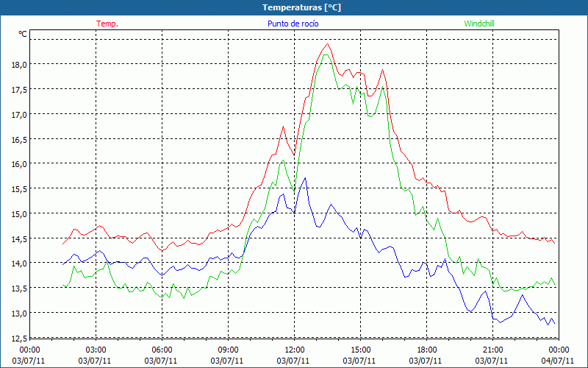Click the "15,5" y-axis value

[x=20, y=189]
